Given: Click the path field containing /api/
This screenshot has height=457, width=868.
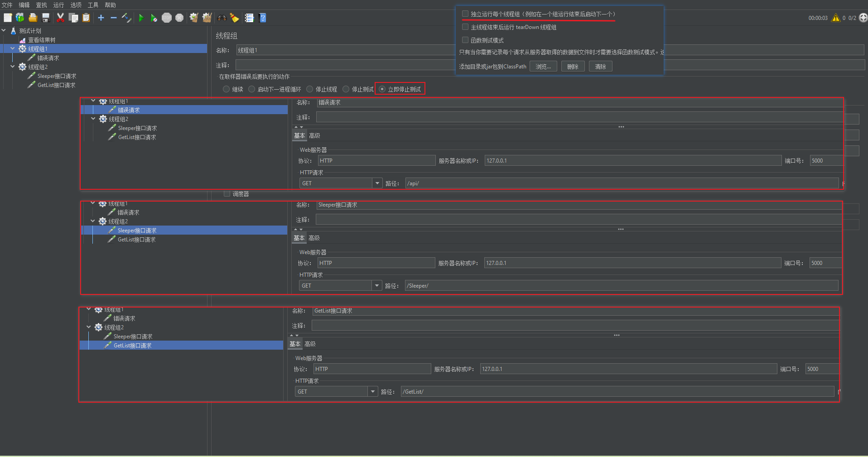Looking at the screenshot, I should tap(622, 183).
